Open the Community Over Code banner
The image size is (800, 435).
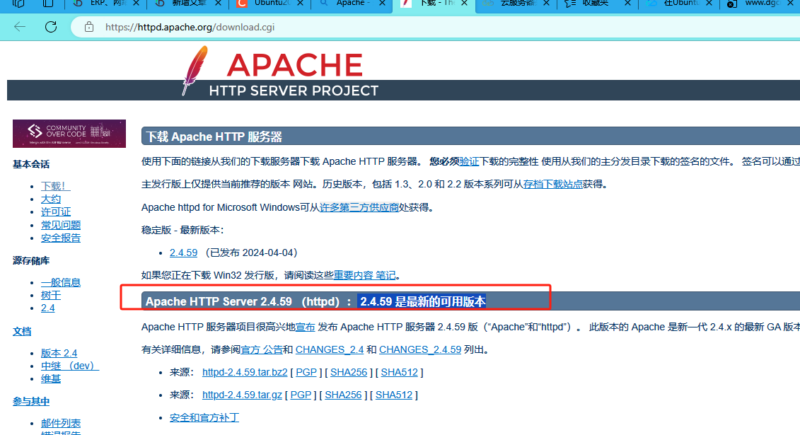69,134
